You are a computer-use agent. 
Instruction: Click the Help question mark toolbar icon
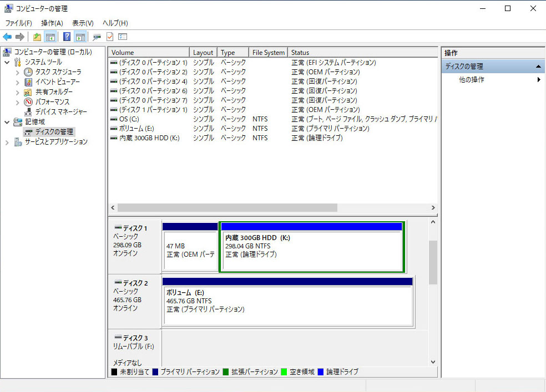67,37
